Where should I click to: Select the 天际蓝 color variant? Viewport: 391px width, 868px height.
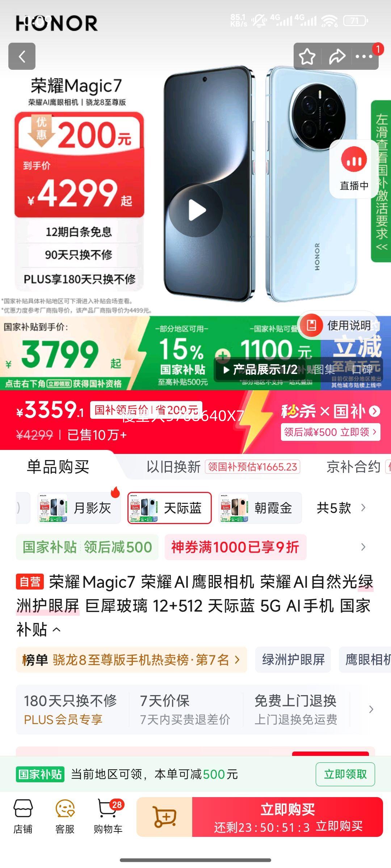(169, 508)
